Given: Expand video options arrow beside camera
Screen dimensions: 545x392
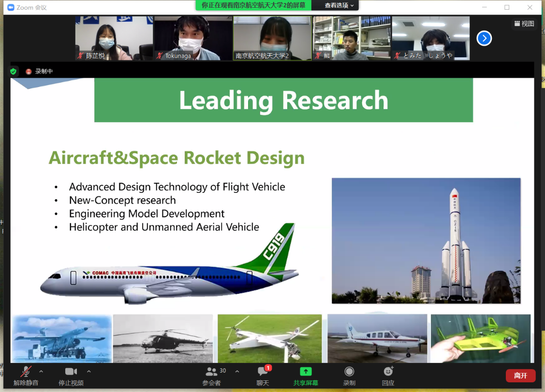Looking at the screenshot, I should [x=88, y=371].
